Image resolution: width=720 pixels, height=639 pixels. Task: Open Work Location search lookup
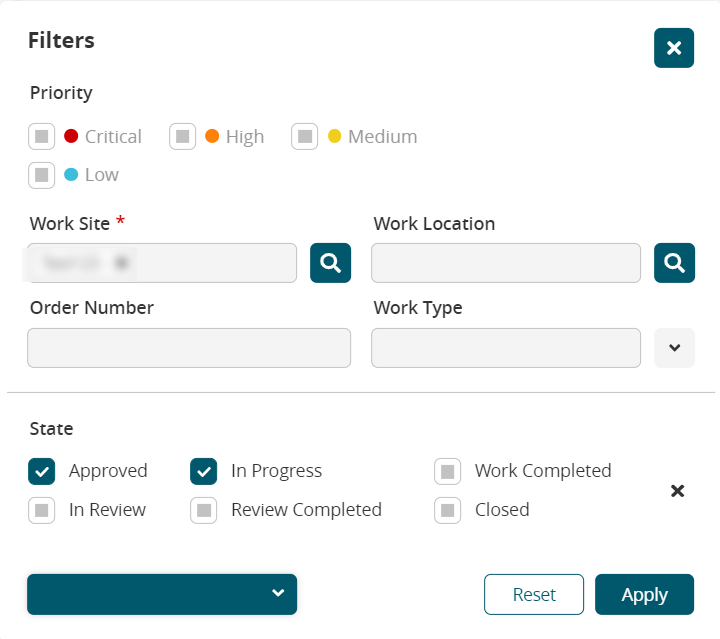pos(674,263)
